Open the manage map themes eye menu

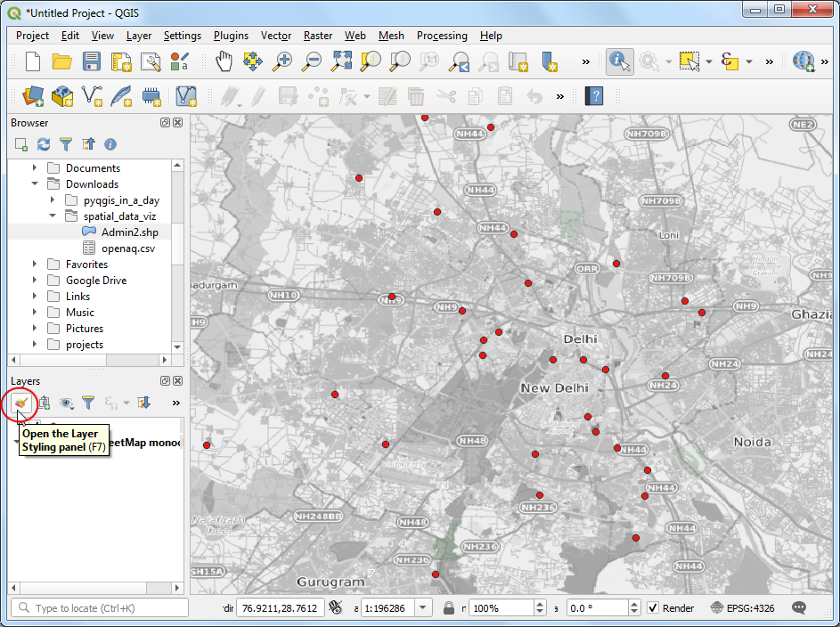coord(66,403)
